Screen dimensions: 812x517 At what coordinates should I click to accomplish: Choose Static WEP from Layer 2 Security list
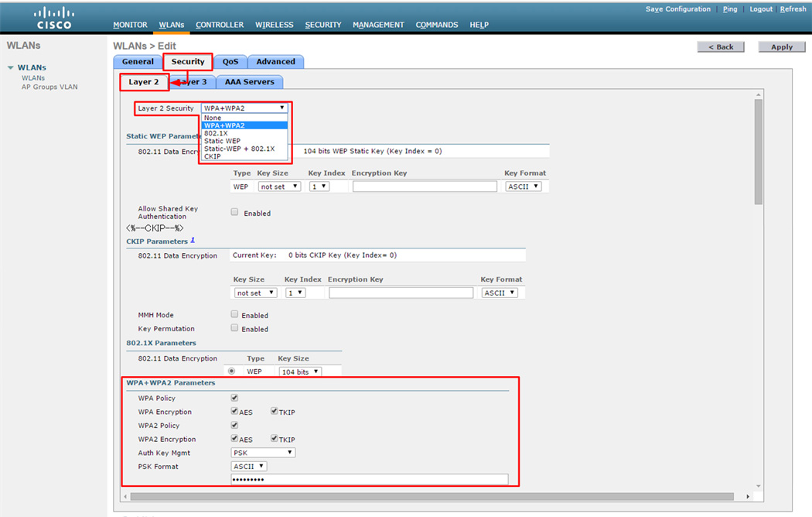tap(222, 141)
